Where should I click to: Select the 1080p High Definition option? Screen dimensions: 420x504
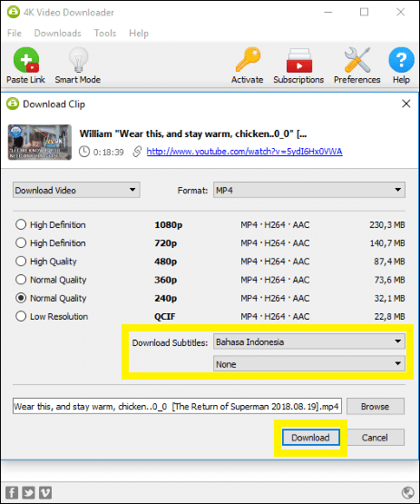21,224
